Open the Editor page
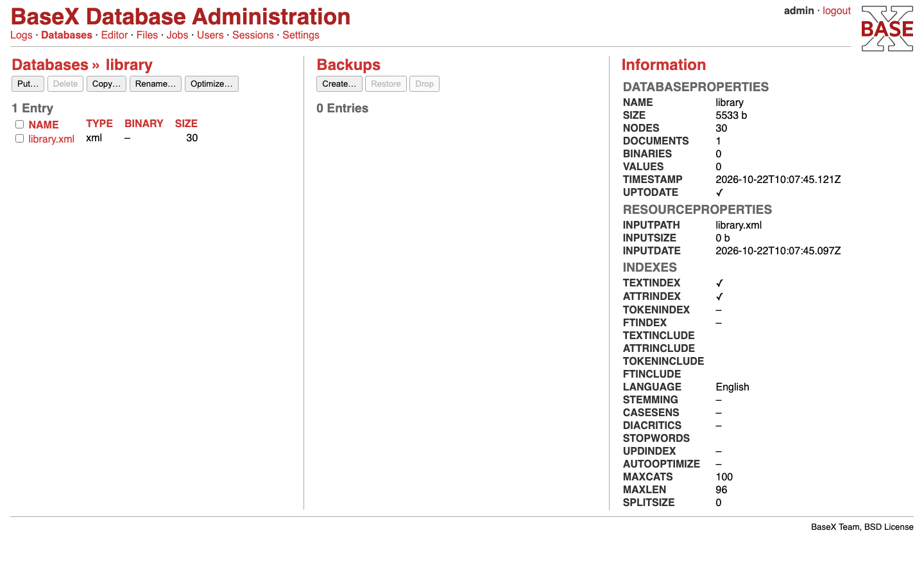924x578 pixels. (x=114, y=35)
